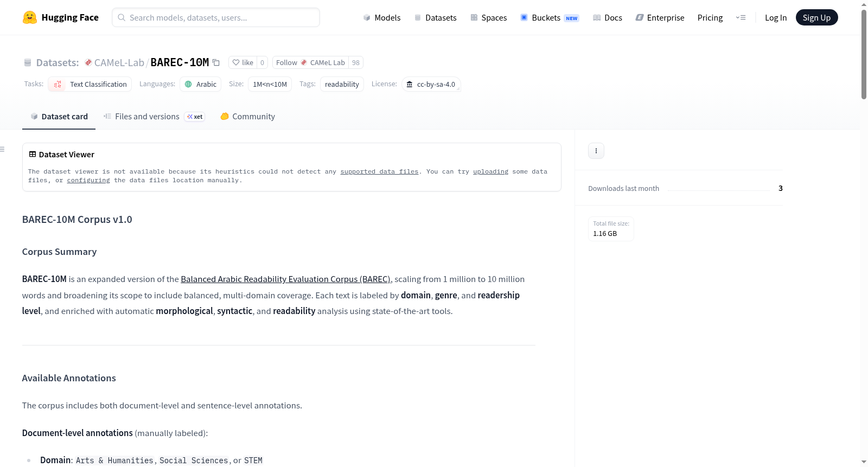Click the Downloads last month label
Screen dimensions: 868x467
coord(623,188)
